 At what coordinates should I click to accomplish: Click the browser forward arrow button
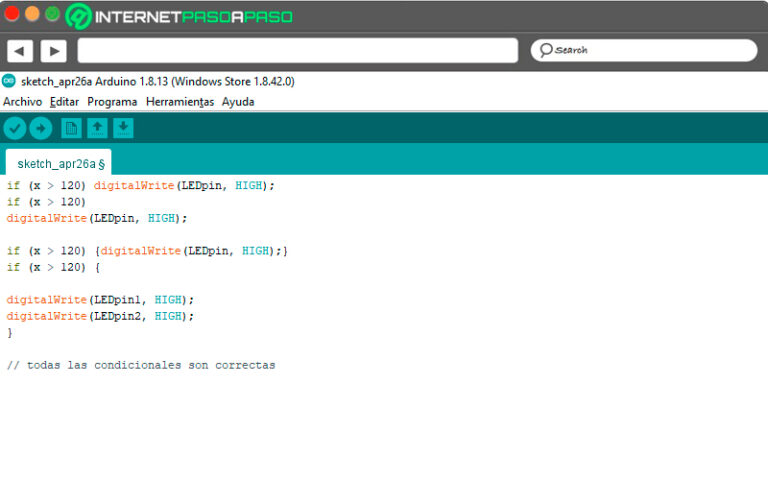[x=53, y=51]
